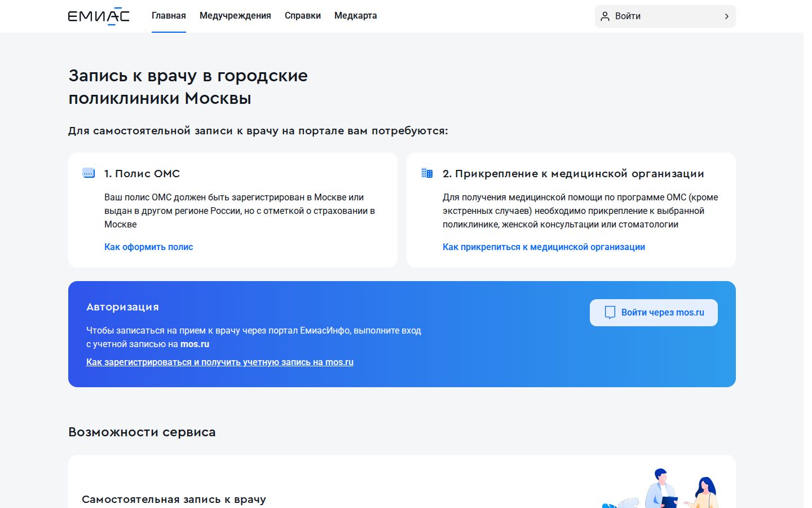Click the building icon beside Прикрепление heading

427,173
